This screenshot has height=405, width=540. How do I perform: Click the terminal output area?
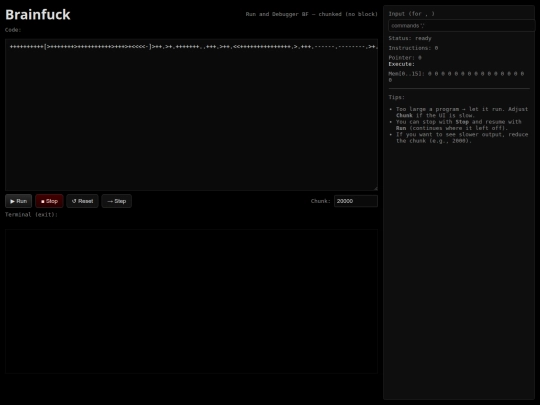(x=191, y=301)
